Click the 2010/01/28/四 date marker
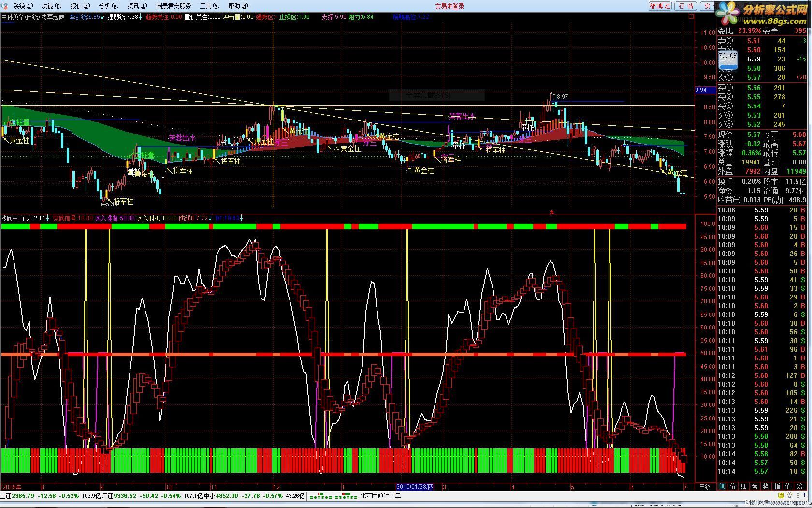Image resolution: width=812 pixels, height=508 pixels. 415,487
